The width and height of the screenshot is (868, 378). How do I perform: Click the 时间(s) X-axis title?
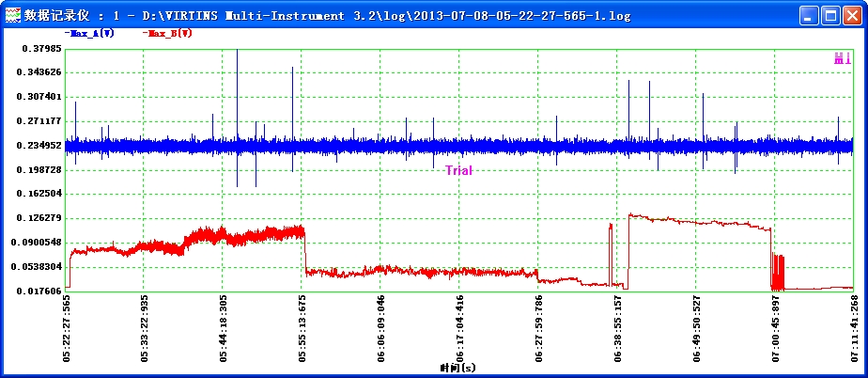click(x=458, y=368)
